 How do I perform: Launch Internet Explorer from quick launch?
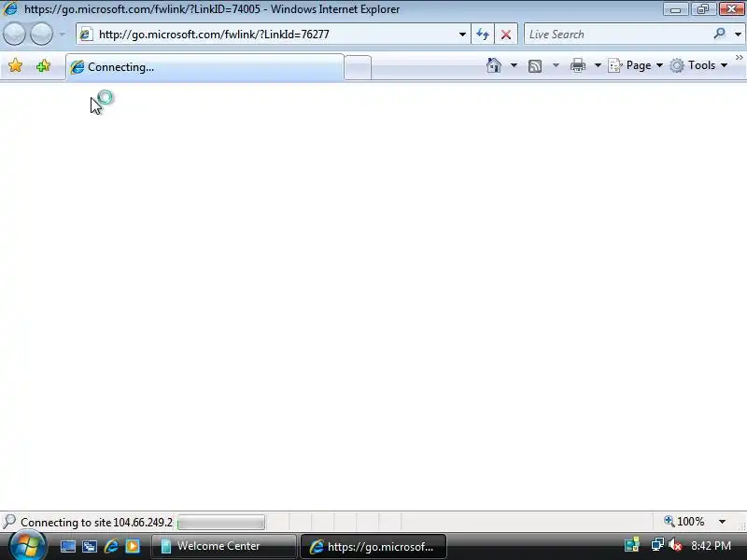(111, 546)
